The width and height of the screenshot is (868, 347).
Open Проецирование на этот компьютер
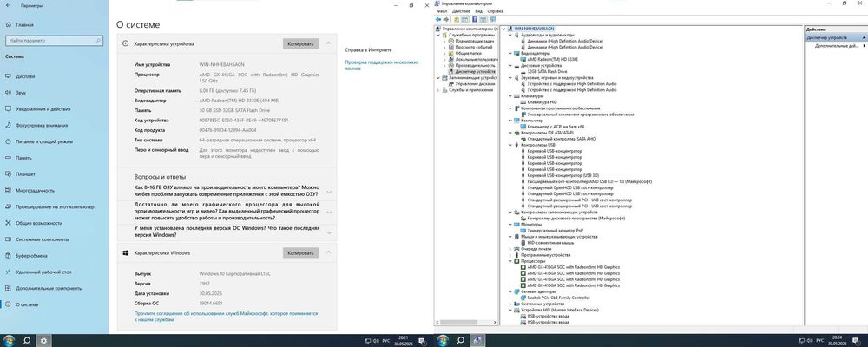55,207
